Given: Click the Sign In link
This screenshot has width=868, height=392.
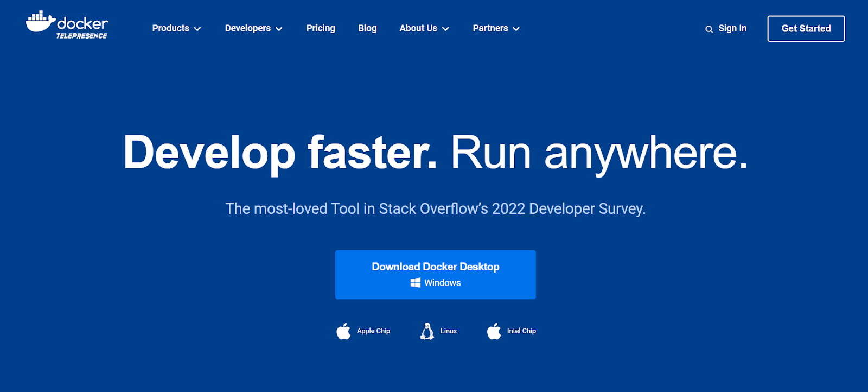Looking at the screenshot, I should pyautogui.click(x=732, y=28).
